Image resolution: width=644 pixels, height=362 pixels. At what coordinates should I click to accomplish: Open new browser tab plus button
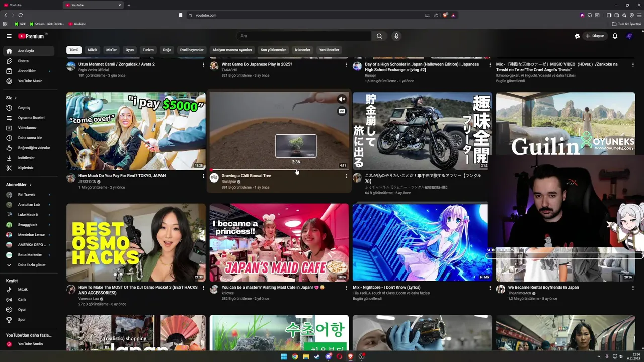129,5
